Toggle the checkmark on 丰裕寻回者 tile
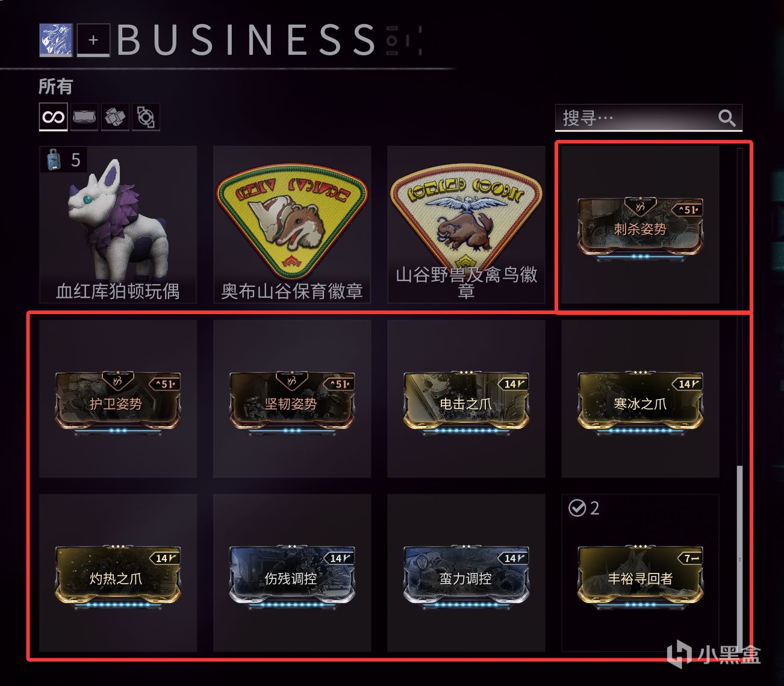 [577, 508]
